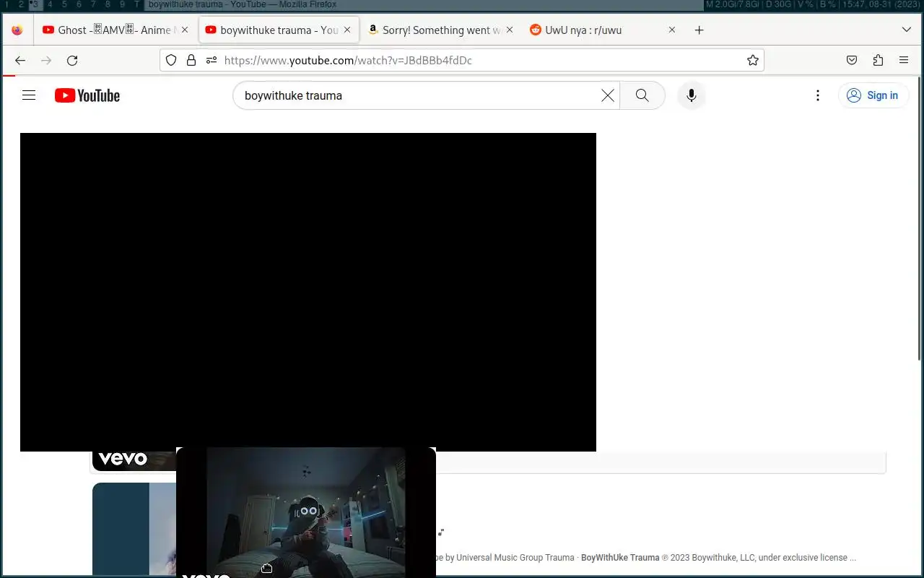The width and height of the screenshot is (924, 578).
Task: Select the boywithuke trauma tab
Action: pos(279,30)
